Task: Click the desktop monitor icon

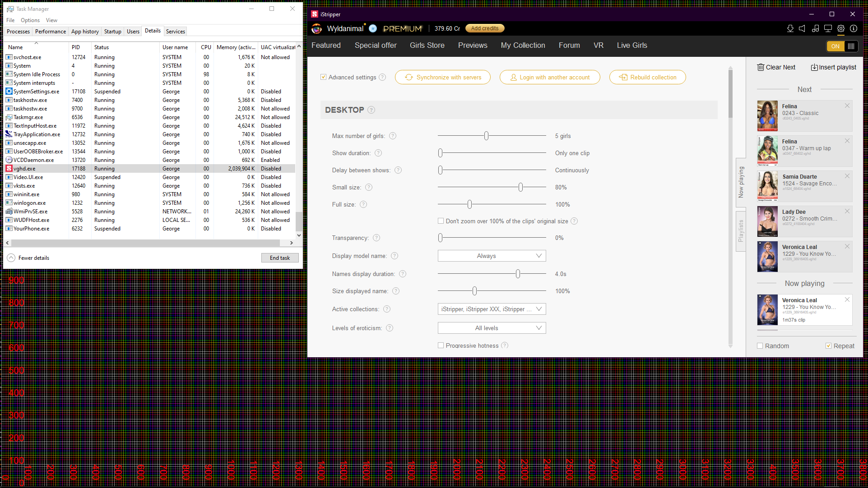Action: pos(828,28)
